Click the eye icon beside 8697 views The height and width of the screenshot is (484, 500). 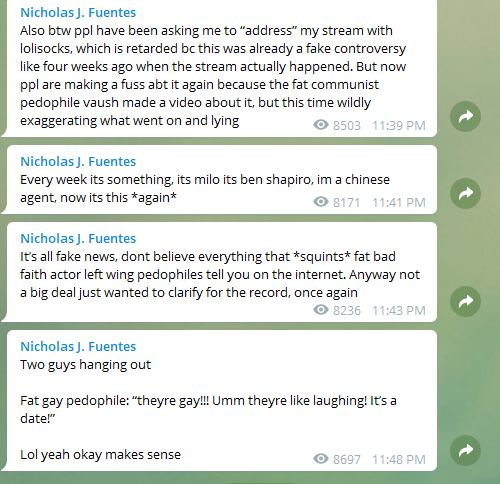(321, 459)
